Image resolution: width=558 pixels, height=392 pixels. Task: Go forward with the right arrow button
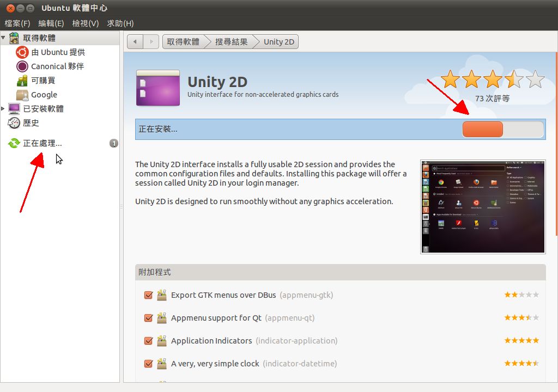[x=151, y=41]
